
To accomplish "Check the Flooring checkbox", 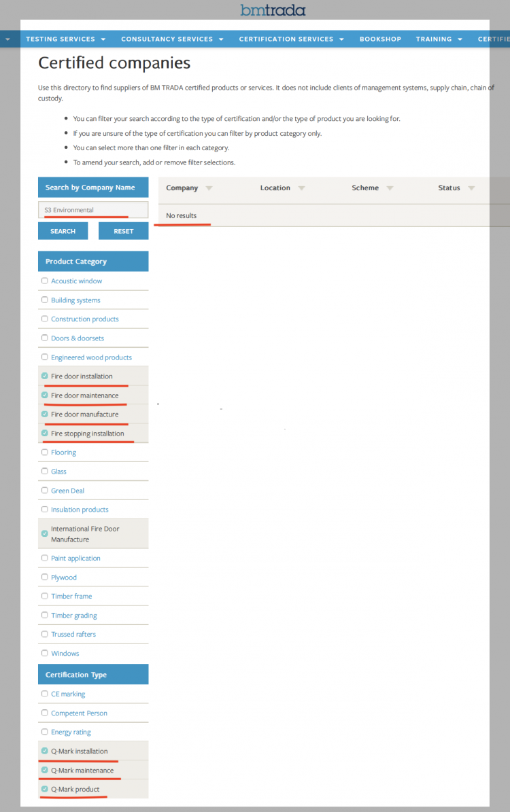I will [x=45, y=452].
